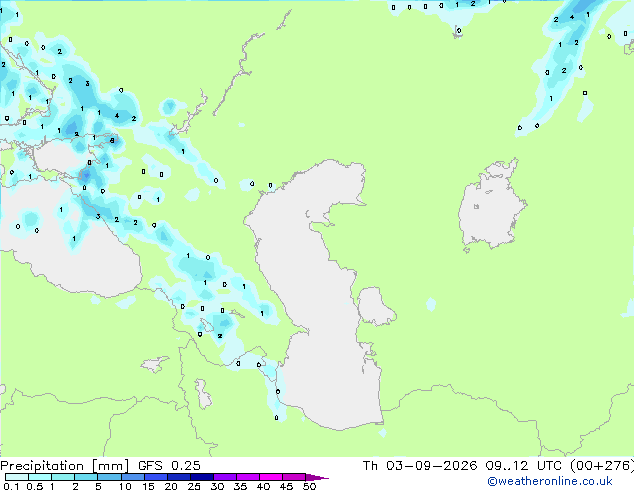Image resolution: width=634 pixels, height=490 pixels.
Task: Click the '30' legend scale label
Action: click(x=217, y=486)
